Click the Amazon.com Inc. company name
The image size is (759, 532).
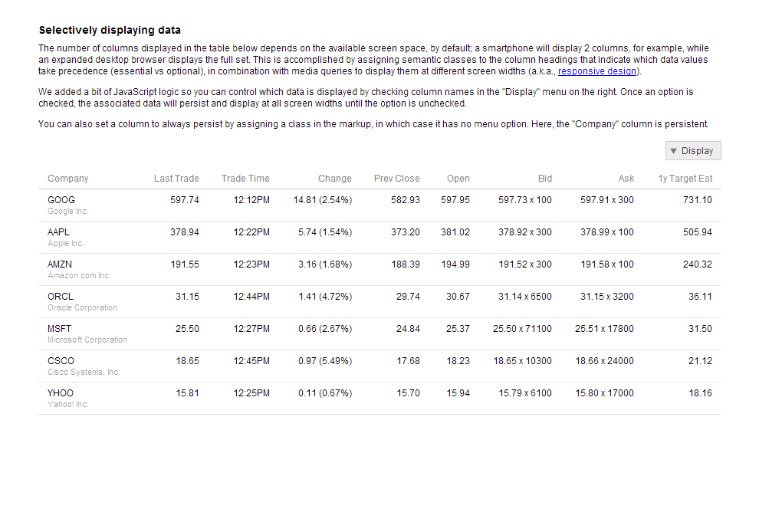click(79, 275)
